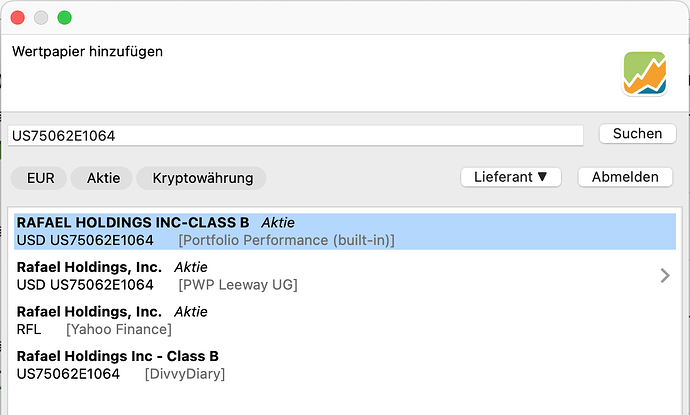
Task: Click the Abmelden button
Action: pos(625,177)
